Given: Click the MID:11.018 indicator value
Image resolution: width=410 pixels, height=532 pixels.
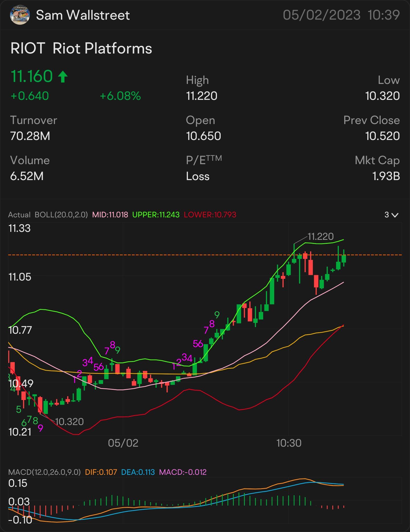Looking at the screenshot, I should 110,215.
